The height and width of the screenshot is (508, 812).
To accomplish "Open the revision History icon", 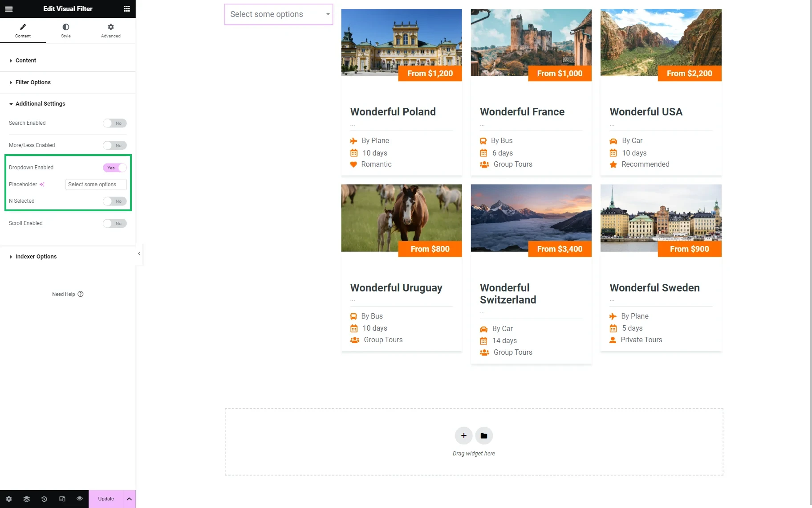I will pyautogui.click(x=44, y=499).
